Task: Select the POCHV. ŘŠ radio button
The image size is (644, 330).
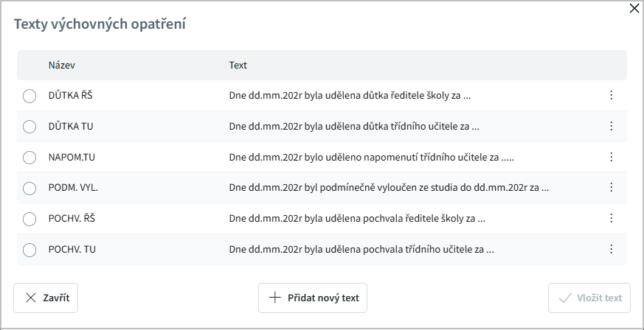Action: tap(30, 219)
